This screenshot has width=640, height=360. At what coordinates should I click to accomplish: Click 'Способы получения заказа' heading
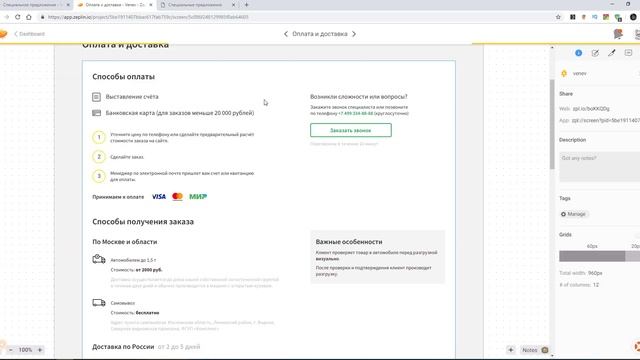(x=143, y=222)
